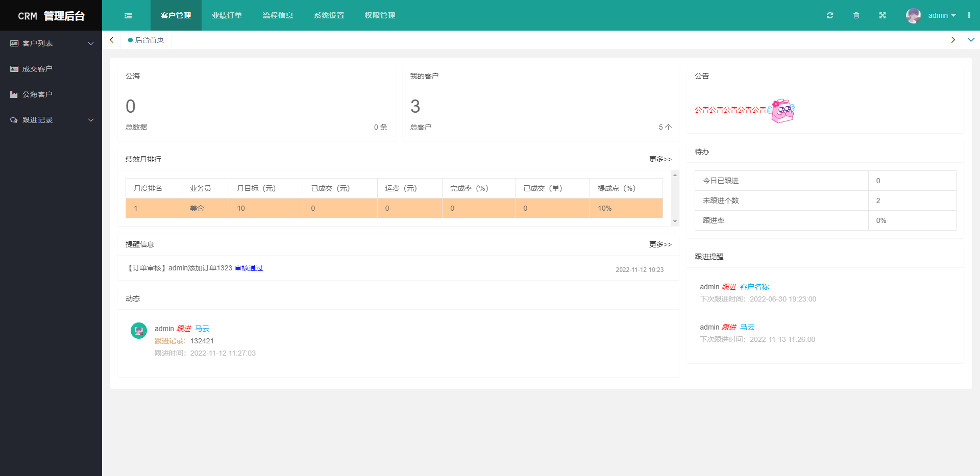
Task: Toggle the sidebar collapse menu icon
Action: point(128,15)
